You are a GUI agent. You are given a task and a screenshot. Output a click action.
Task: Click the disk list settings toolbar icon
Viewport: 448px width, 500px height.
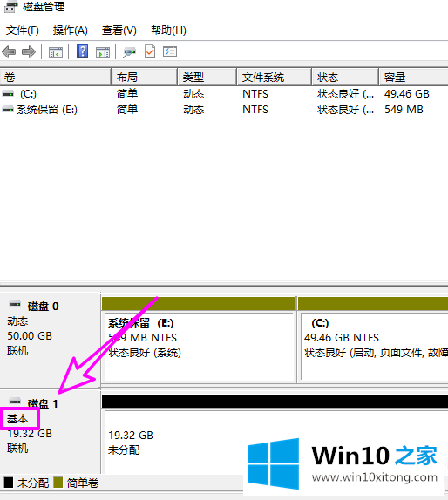click(x=170, y=51)
